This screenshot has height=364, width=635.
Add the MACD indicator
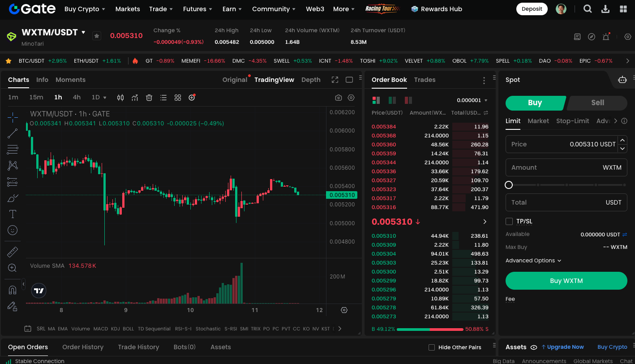point(100,329)
